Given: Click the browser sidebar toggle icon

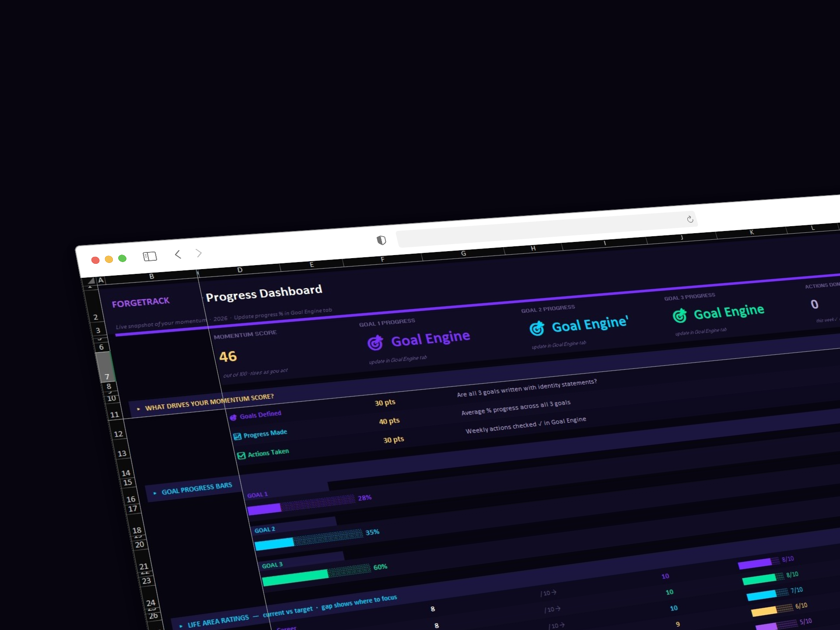Looking at the screenshot, I should 150,256.
